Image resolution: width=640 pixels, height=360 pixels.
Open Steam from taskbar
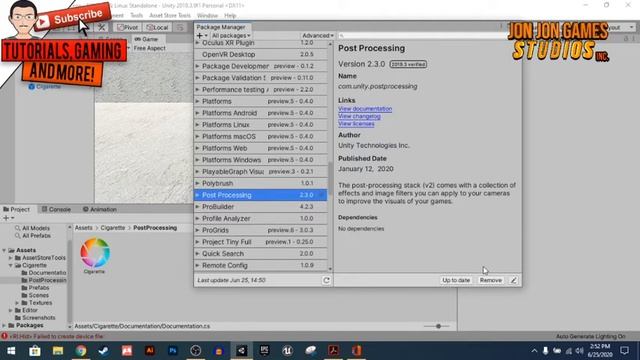click(103, 351)
